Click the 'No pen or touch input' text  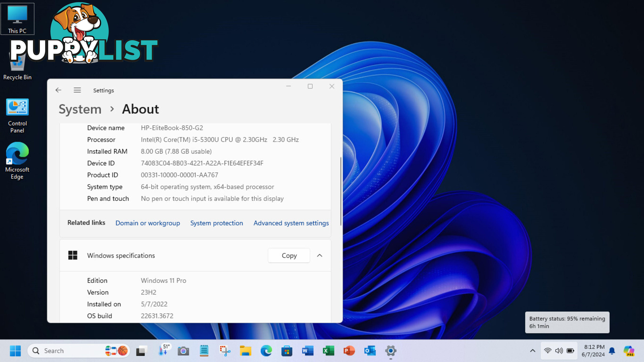[x=212, y=199]
